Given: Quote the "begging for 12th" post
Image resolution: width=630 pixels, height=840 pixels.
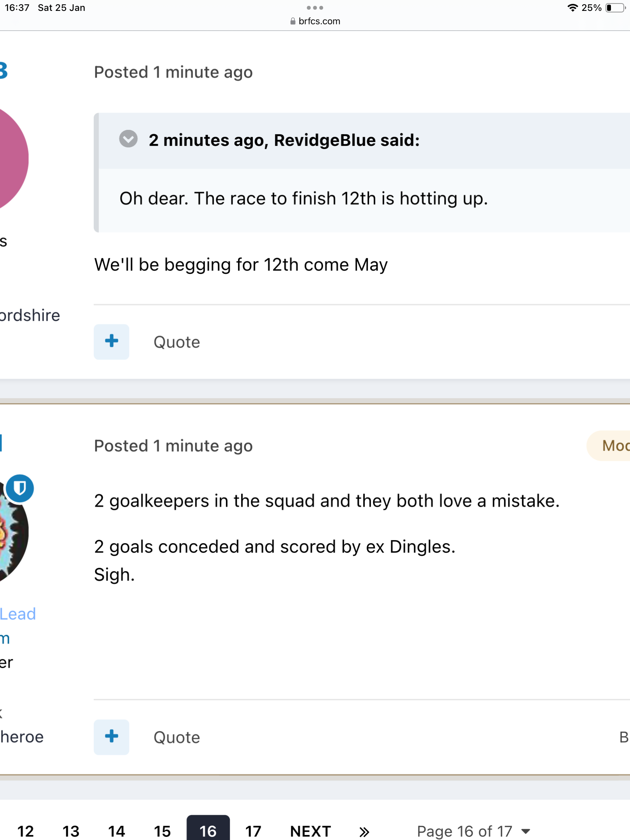Looking at the screenshot, I should tap(177, 342).
